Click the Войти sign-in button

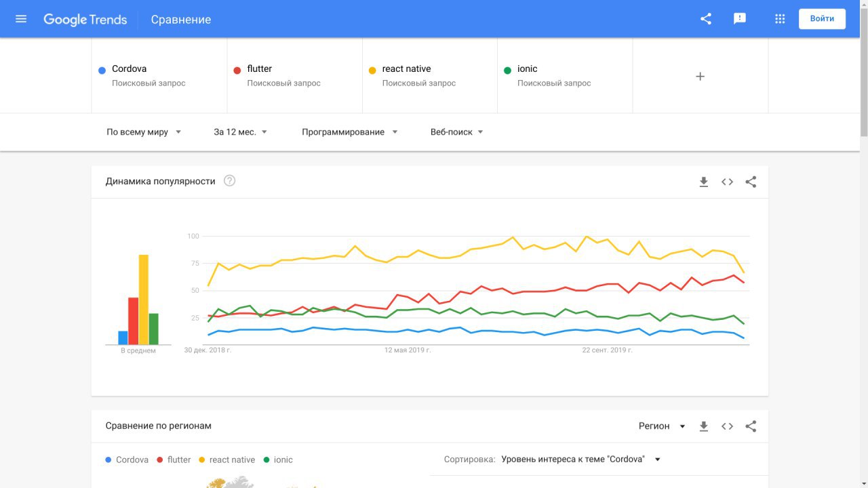click(x=822, y=19)
